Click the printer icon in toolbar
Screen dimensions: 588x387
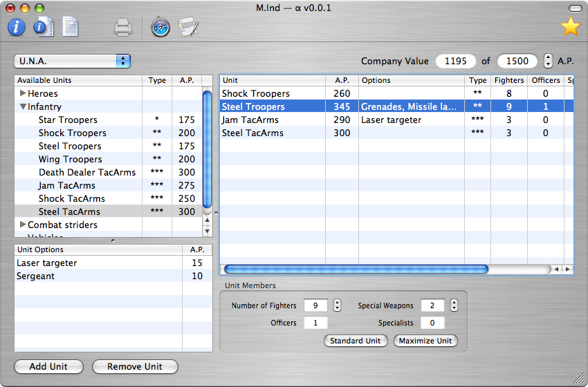tap(123, 28)
